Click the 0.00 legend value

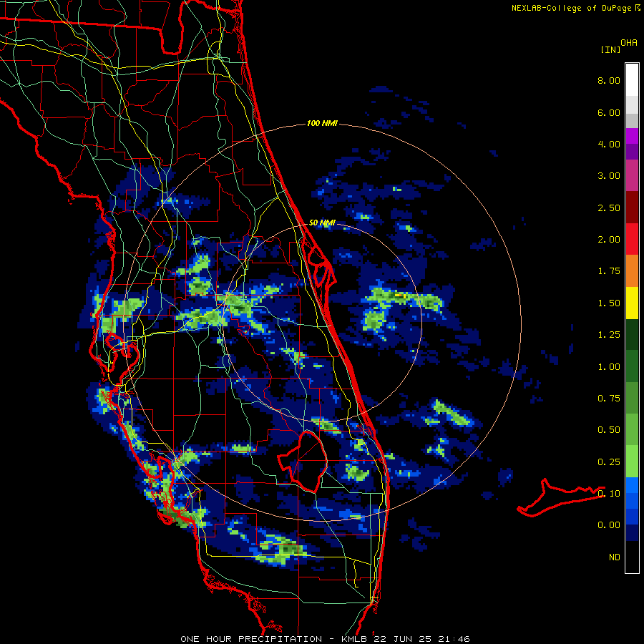point(609,525)
